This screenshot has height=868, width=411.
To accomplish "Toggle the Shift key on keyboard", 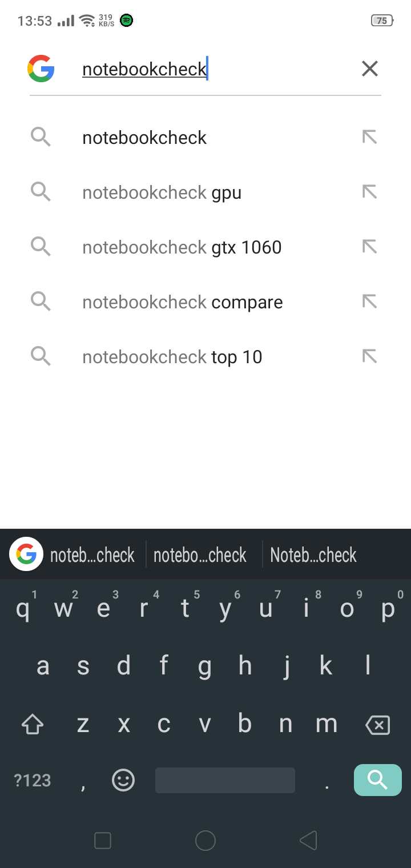I will 33,725.
